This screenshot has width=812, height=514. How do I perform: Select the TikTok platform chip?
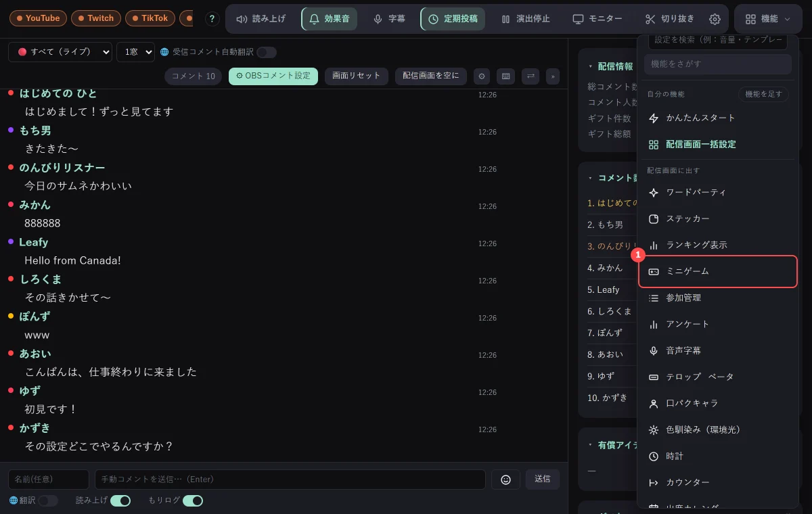(150, 18)
